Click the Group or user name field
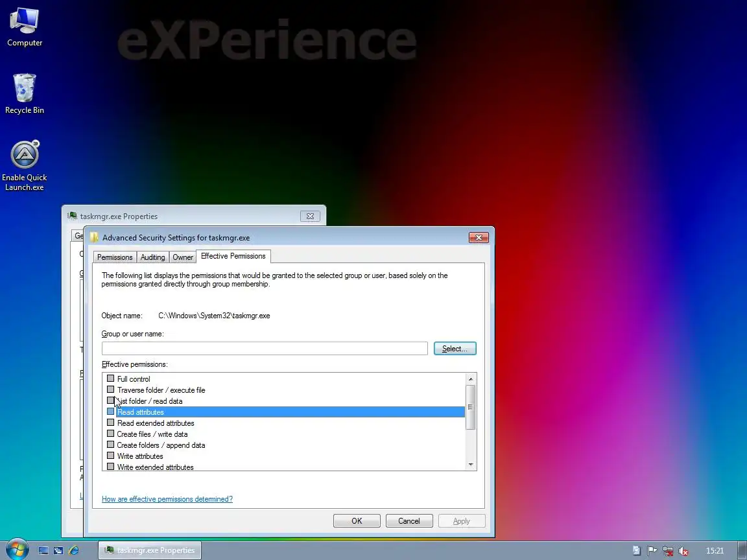The image size is (747, 560). click(x=265, y=349)
